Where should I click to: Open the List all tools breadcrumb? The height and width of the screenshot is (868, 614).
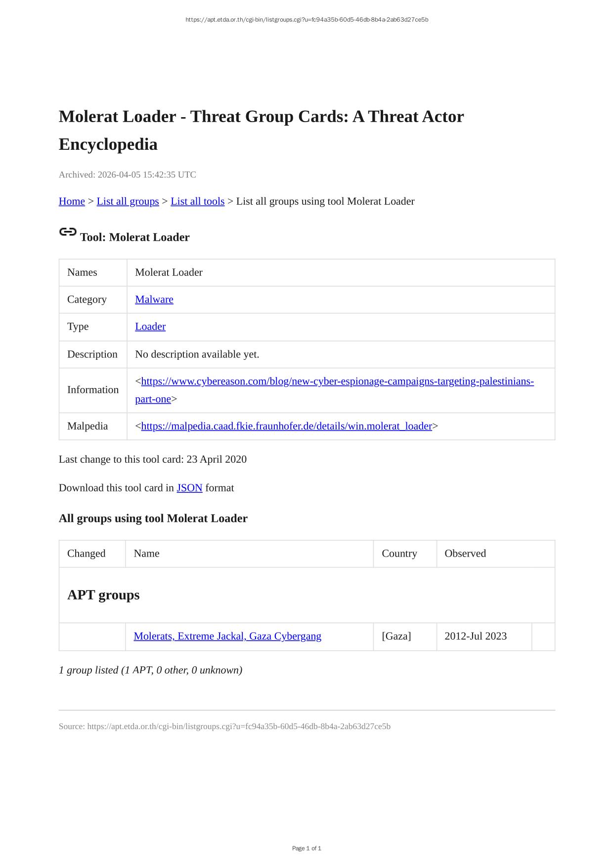[197, 201]
